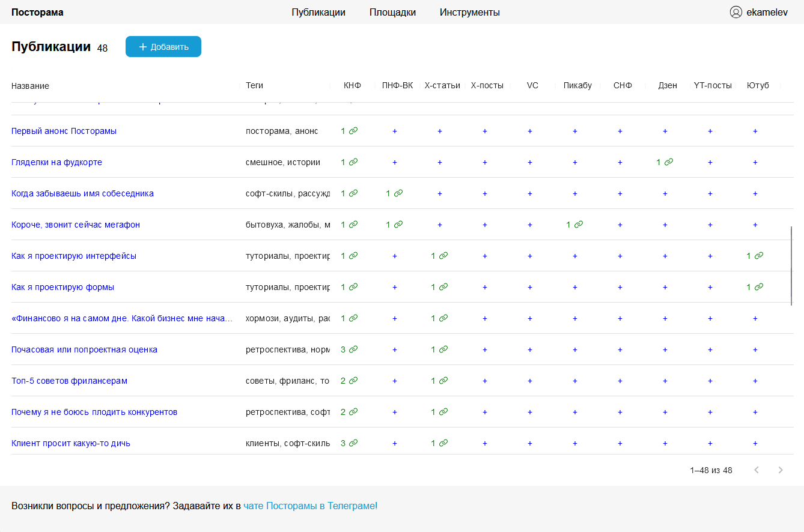Go to the next page of publications

click(x=781, y=470)
